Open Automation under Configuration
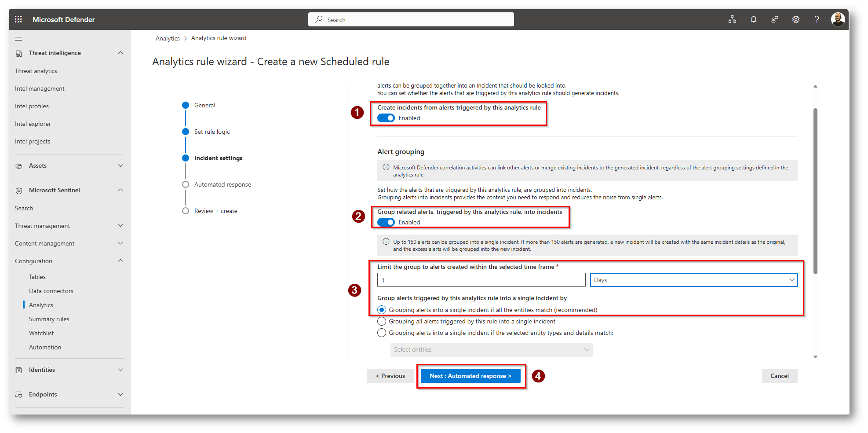The height and width of the screenshot is (433, 868). tap(45, 347)
